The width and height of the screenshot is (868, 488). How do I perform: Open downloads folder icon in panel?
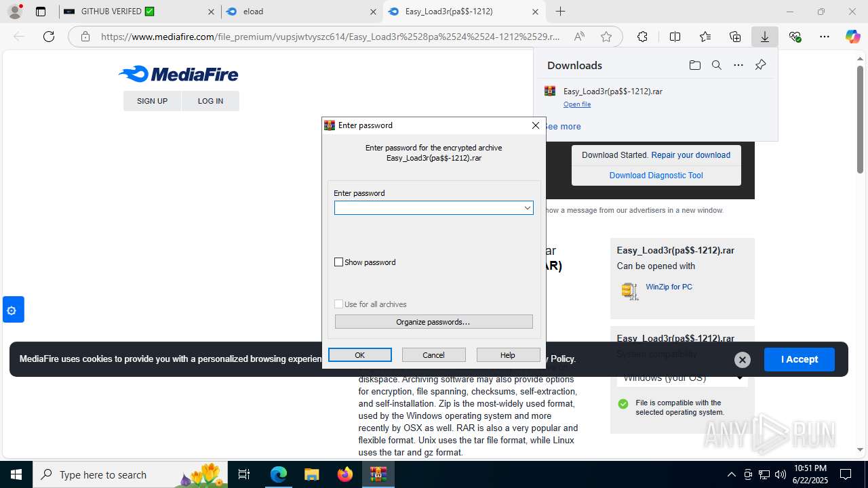[x=695, y=65]
